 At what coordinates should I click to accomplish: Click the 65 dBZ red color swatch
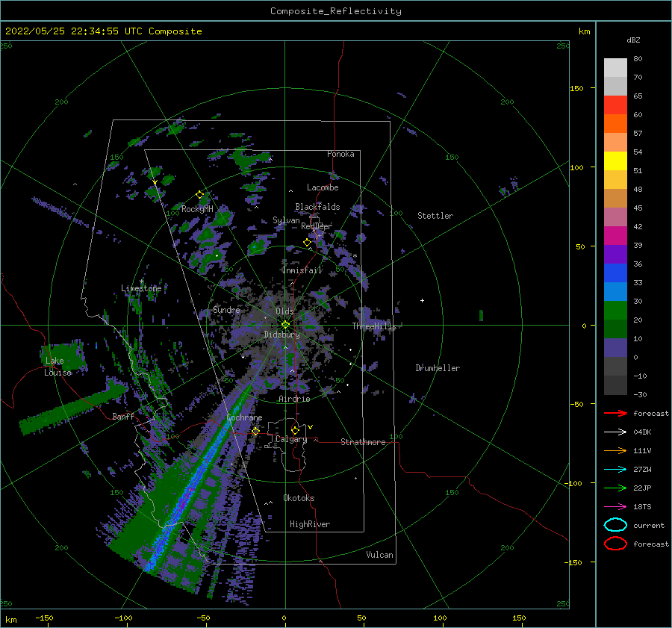pos(615,105)
